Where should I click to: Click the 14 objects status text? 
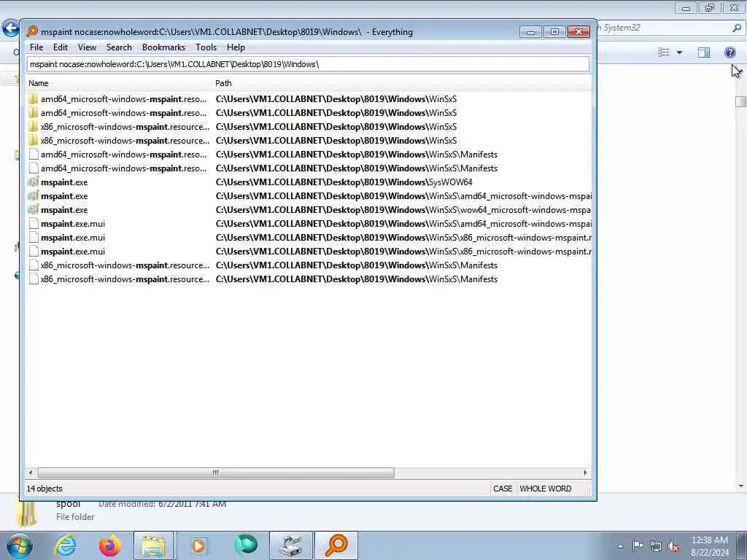pos(44,489)
